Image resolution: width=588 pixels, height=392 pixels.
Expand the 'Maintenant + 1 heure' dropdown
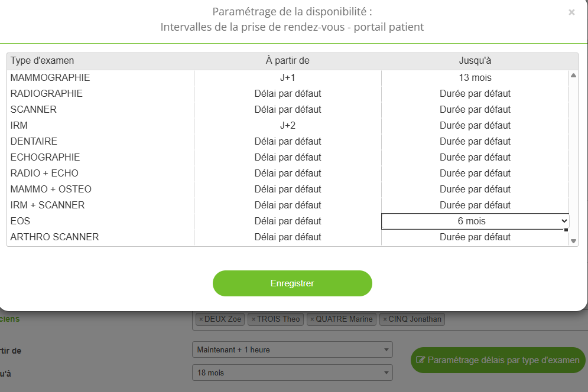pos(293,349)
